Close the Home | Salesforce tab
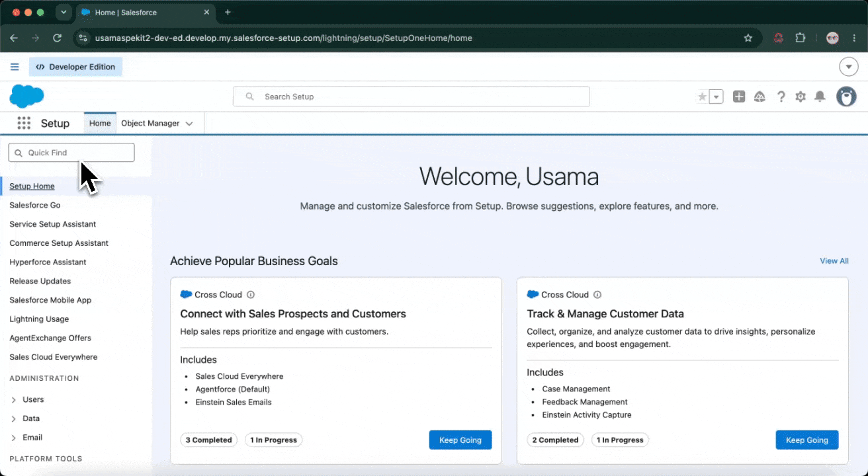868x476 pixels. coord(206,12)
